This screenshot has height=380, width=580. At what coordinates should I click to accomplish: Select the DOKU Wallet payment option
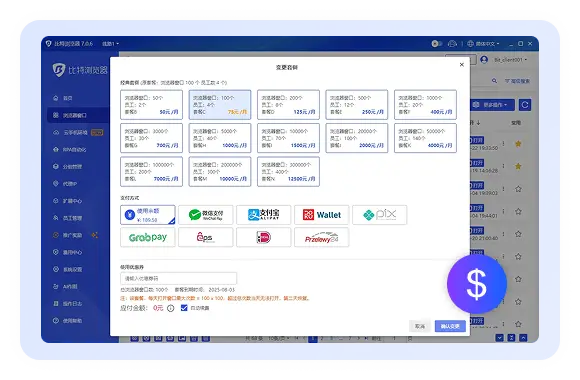(x=322, y=215)
